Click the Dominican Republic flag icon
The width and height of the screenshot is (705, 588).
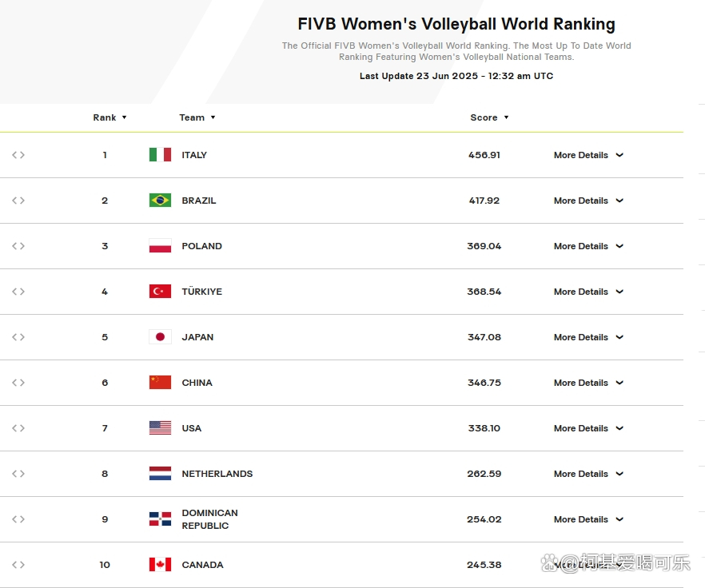(x=160, y=519)
